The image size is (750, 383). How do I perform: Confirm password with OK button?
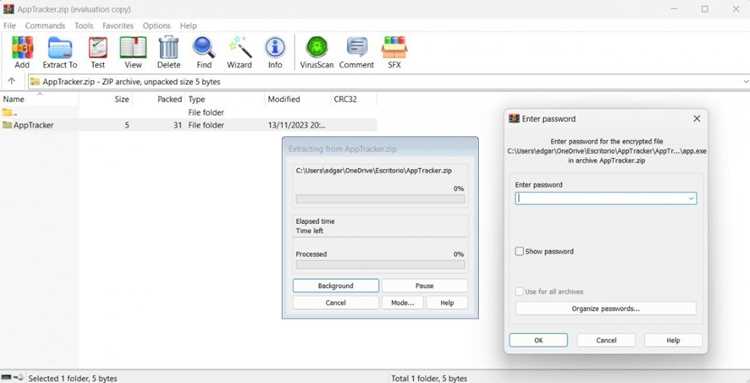coord(539,340)
